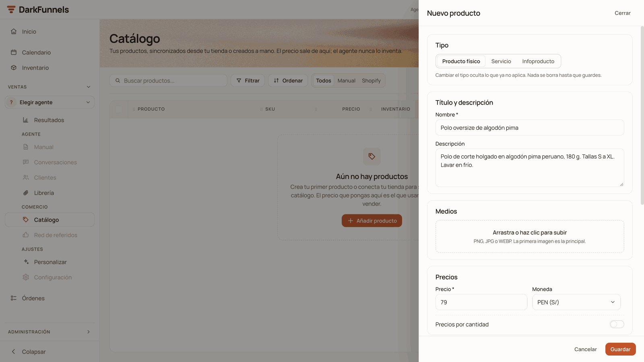Click the Configuración gear icon
The width and height of the screenshot is (644, 362).
click(x=26, y=277)
